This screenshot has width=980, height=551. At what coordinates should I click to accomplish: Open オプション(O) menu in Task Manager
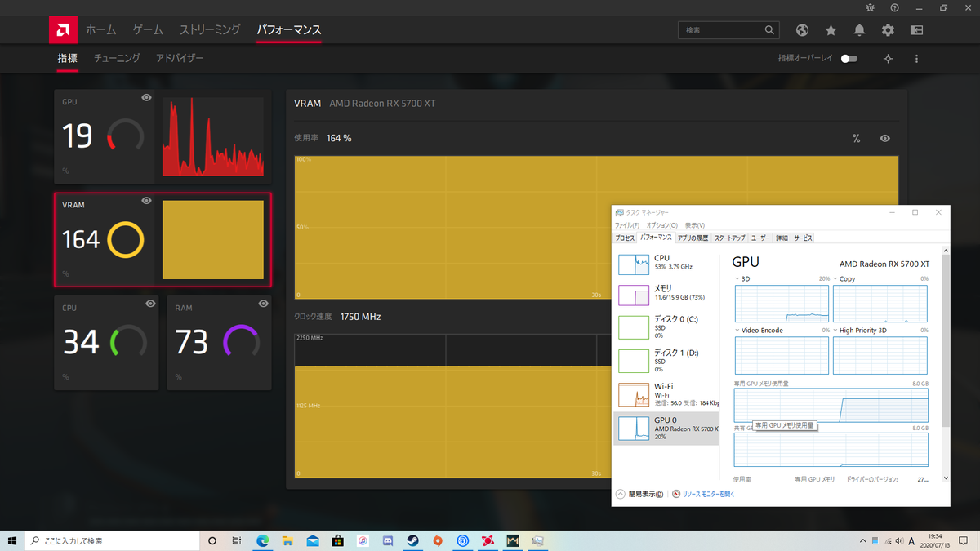662,225
